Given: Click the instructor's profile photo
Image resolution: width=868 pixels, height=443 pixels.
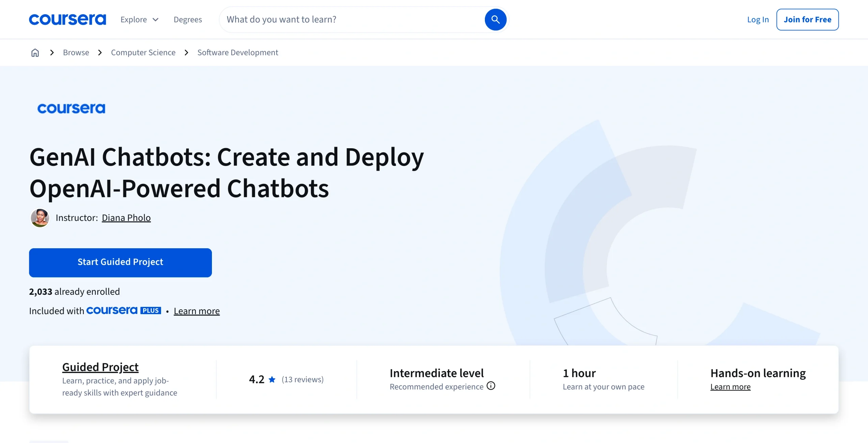Looking at the screenshot, I should tap(40, 217).
